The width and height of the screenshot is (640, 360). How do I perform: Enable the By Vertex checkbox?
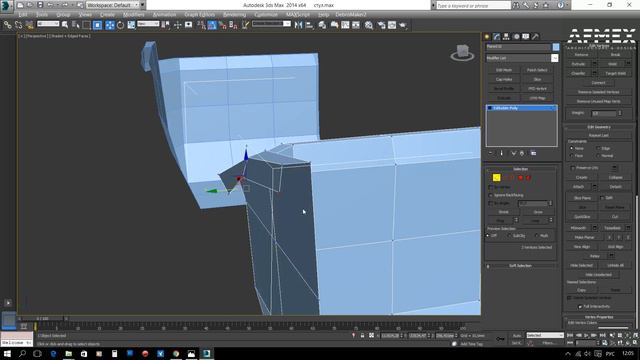(491, 187)
